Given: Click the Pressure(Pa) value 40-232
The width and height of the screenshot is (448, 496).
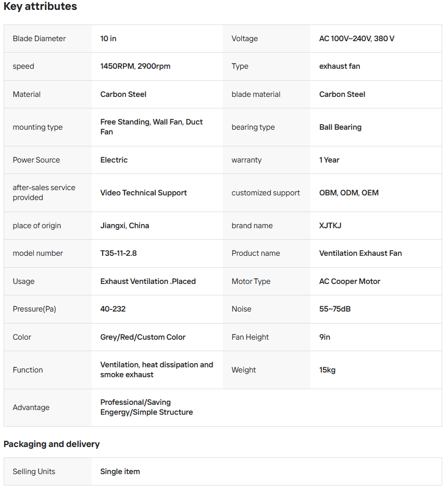Looking at the screenshot, I should [x=113, y=309].
